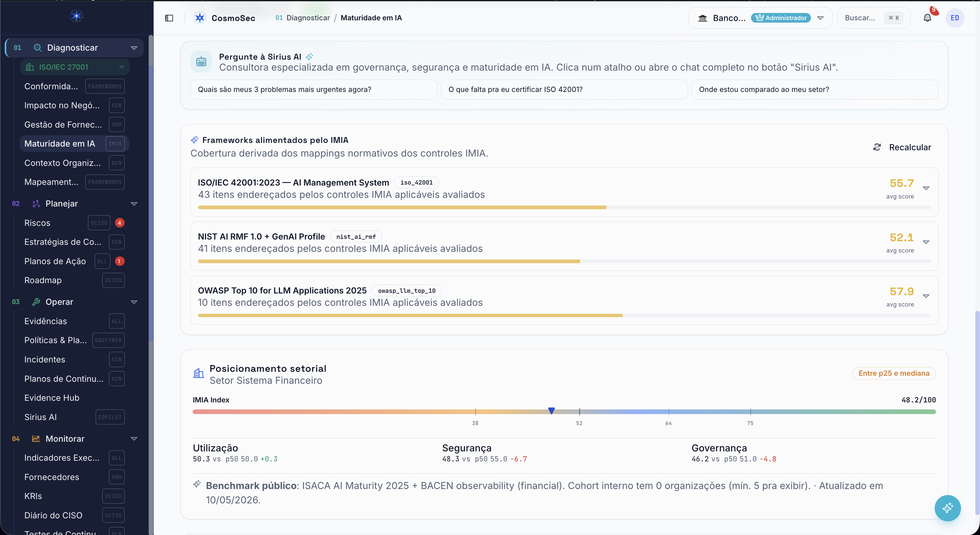Screen dimensions: 980x535
Task: Open Riscos in the sidebar
Action: pos(74,223)
